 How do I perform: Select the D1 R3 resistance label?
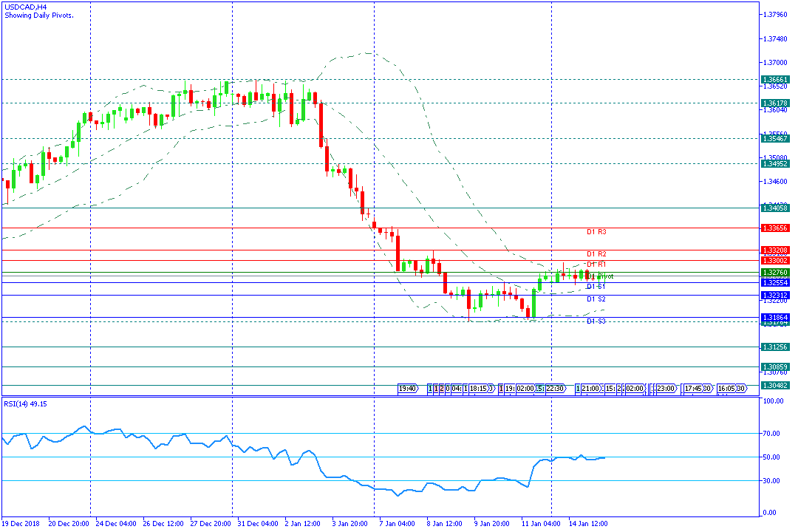[x=596, y=232]
